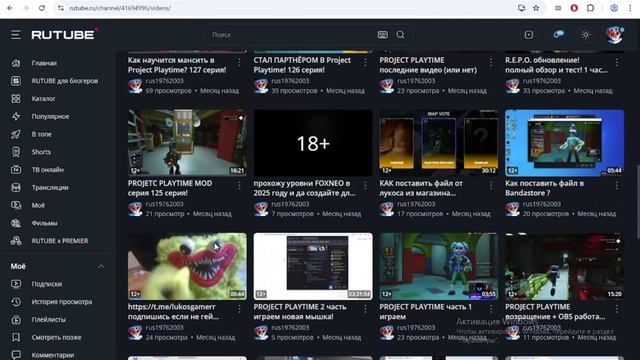Open the hamburger menu next to RUTUBE logo
The height and width of the screenshot is (360, 640).
pos(16,35)
